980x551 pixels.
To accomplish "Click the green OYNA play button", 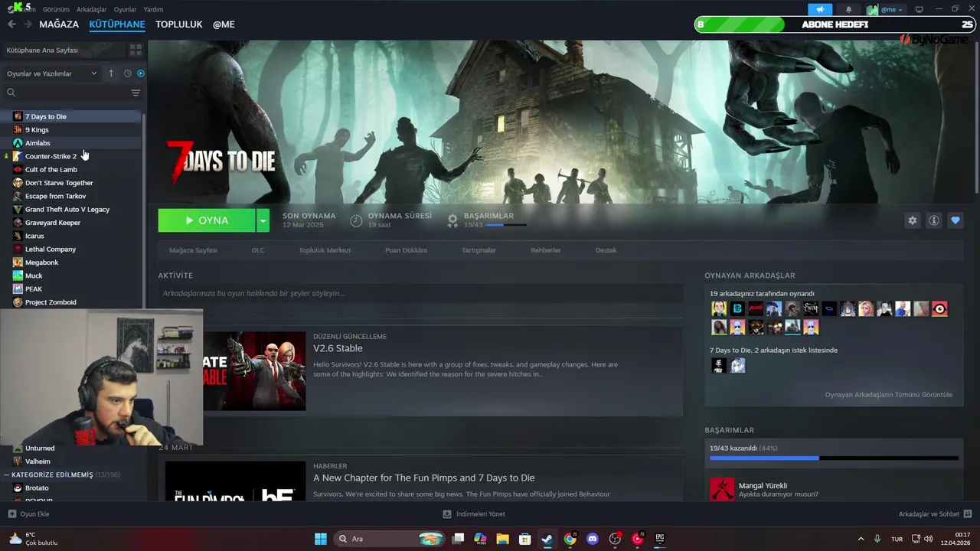I will (x=207, y=220).
